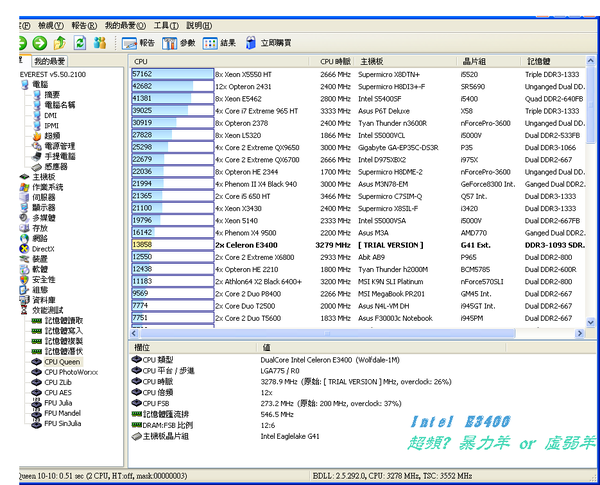The height and width of the screenshot is (485, 600).
Task: Select the 8x Xeon X5550 HT row
Action: [x=358, y=74]
